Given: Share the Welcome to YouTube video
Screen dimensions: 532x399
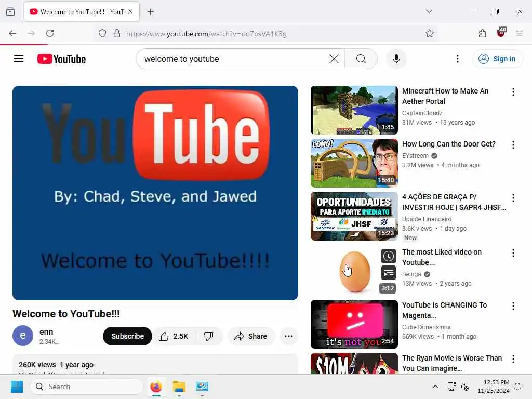Looking at the screenshot, I should click(x=251, y=336).
